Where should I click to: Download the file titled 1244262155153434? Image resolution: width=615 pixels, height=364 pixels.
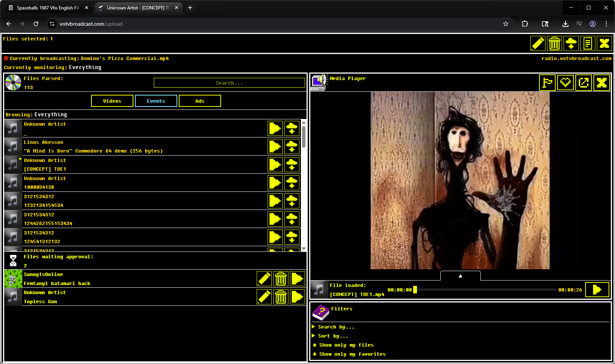292,219
